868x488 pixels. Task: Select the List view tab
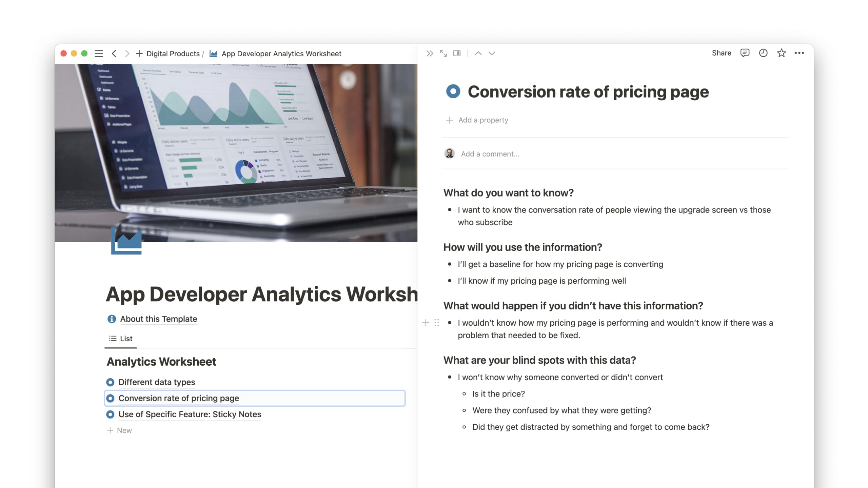[x=121, y=339]
